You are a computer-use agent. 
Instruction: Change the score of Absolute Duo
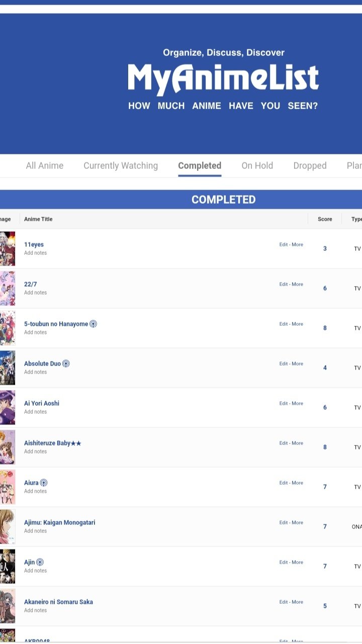click(x=325, y=368)
